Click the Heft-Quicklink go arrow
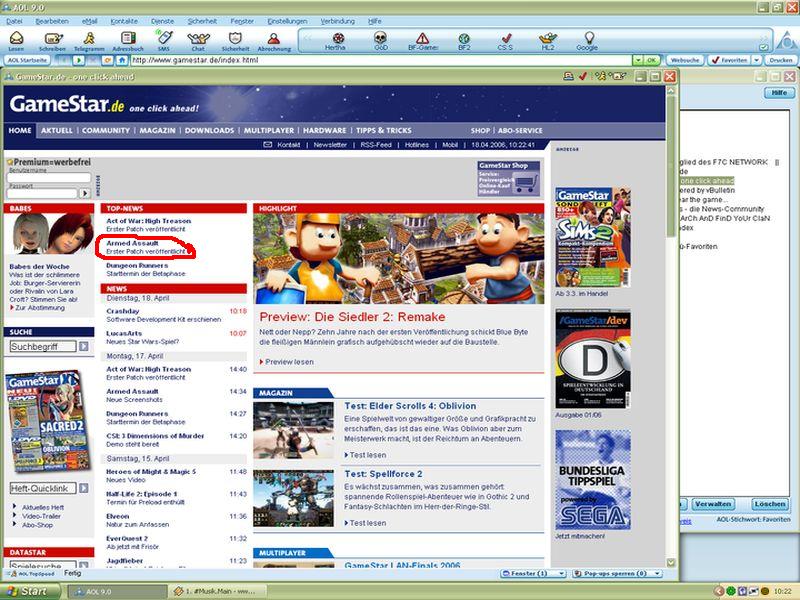Image resolution: width=800 pixels, height=600 pixels. click(84, 488)
